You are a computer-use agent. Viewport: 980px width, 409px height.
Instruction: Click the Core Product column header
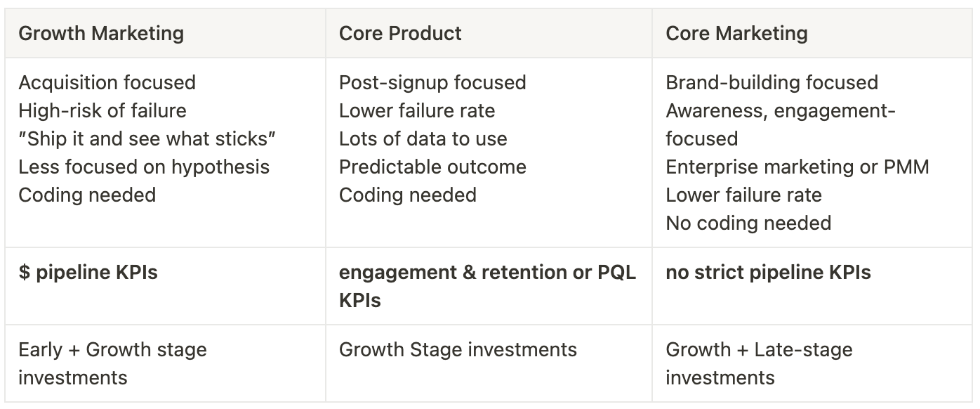(400, 33)
